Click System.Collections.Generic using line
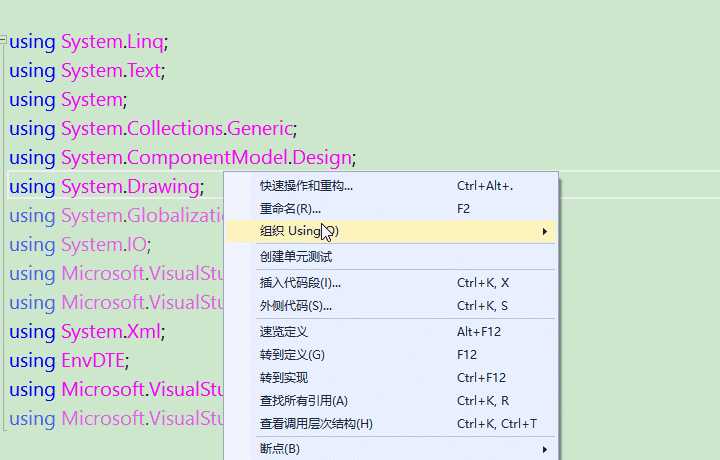This screenshot has height=460, width=720. tap(153, 129)
